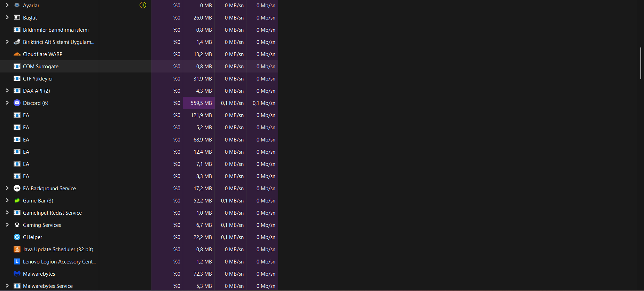644x291 pixels.
Task: Click the EA icon in the 68,9 MB row
Action: (x=17, y=139)
